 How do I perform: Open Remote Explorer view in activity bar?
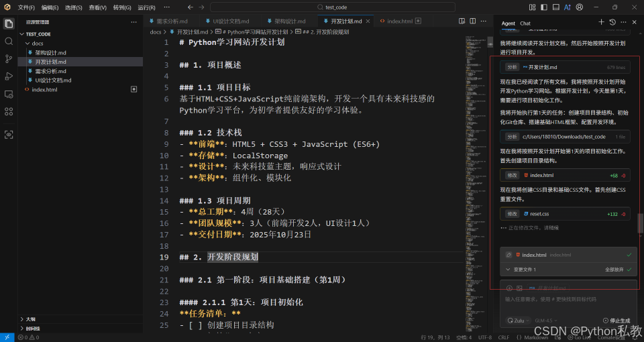(x=9, y=94)
